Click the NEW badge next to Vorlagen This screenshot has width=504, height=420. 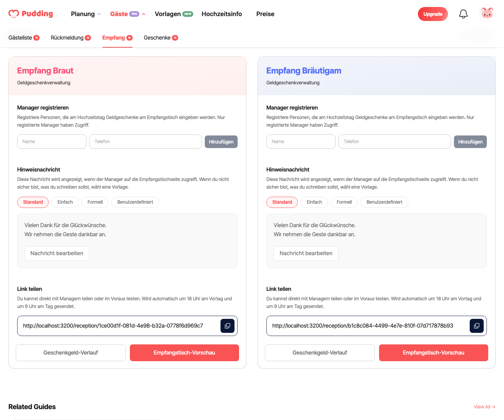pos(188,14)
